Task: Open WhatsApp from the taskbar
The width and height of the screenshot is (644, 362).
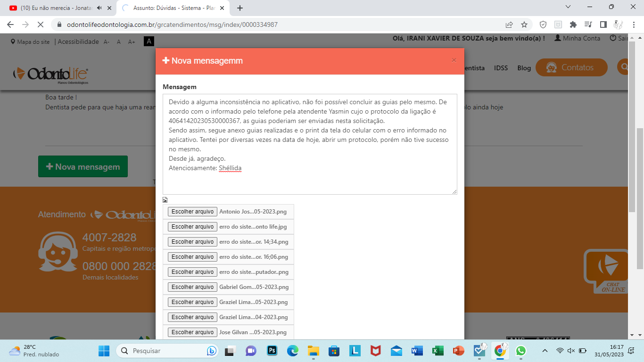Action: pyautogui.click(x=521, y=351)
